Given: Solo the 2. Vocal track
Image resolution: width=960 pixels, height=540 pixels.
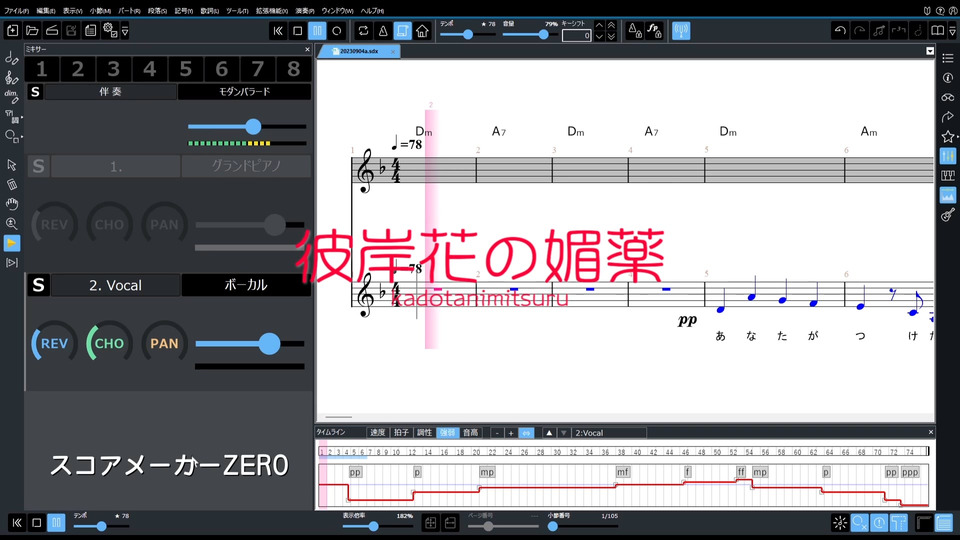Looking at the screenshot, I should (38, 285).
